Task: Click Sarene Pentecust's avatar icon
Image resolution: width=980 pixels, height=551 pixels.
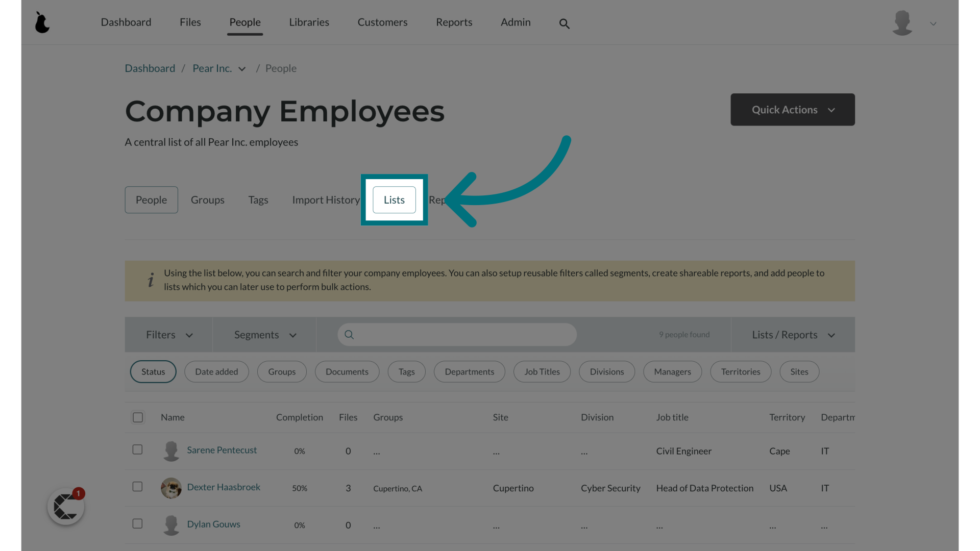Action: [171, 451]
